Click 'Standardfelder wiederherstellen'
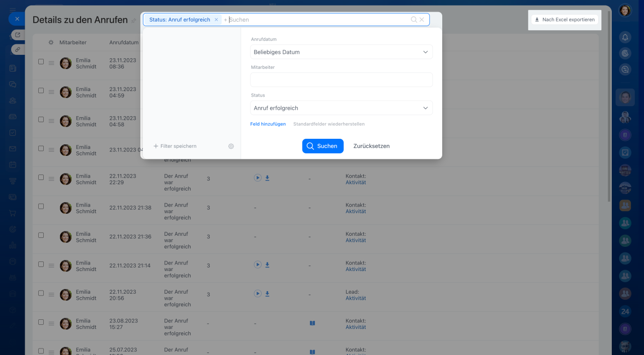The height and width of the screenshot is (355, 644). [329, 124]
